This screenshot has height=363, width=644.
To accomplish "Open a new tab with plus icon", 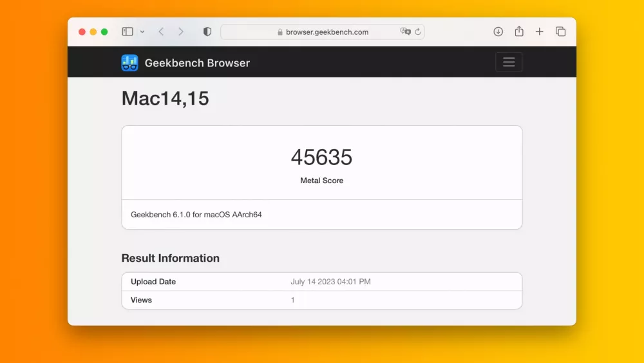I will [x=539, y=32].
